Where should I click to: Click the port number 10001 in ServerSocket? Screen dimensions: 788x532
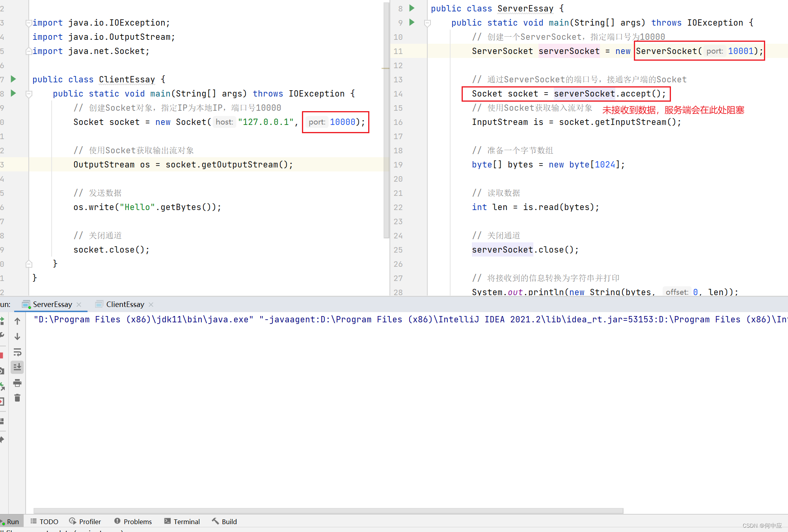click(x=740, y=51)
